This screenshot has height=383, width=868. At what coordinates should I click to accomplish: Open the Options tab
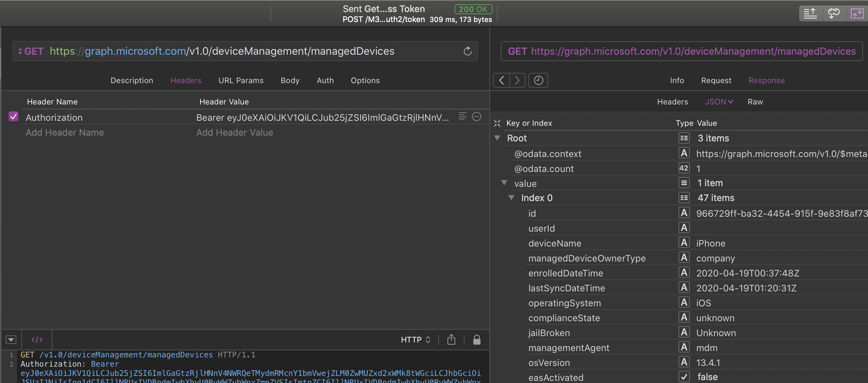pos(365,81)
